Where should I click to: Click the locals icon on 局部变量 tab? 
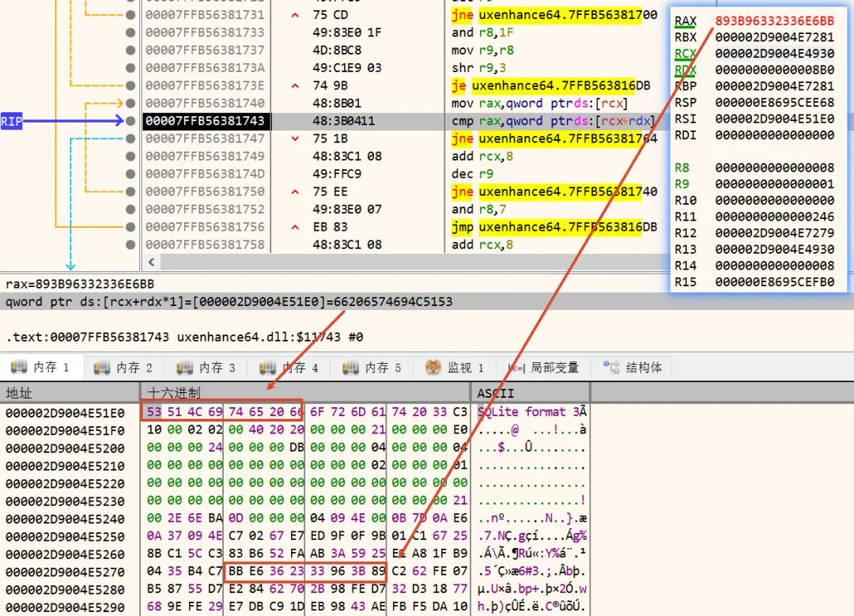tap(516, 368)
